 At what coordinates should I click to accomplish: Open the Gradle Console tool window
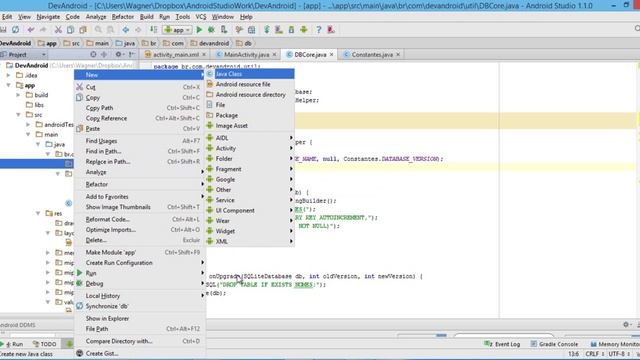554,344
